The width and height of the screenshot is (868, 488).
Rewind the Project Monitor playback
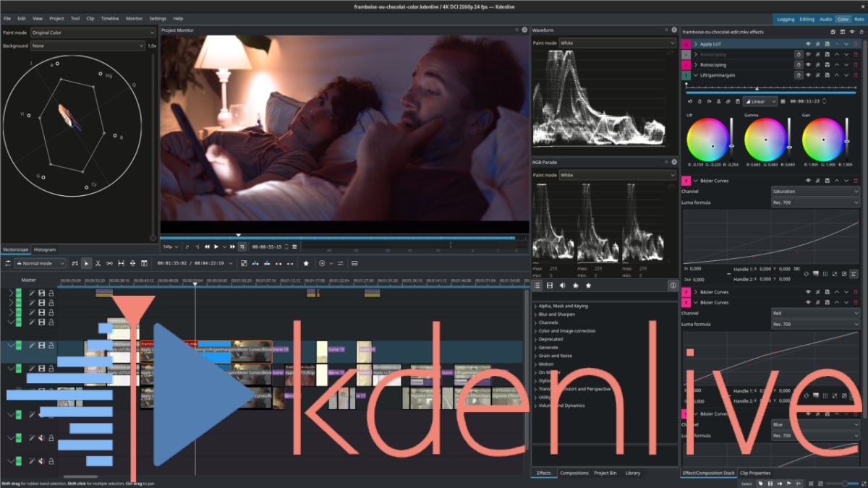pyautogui.click(x=207, y=247)
